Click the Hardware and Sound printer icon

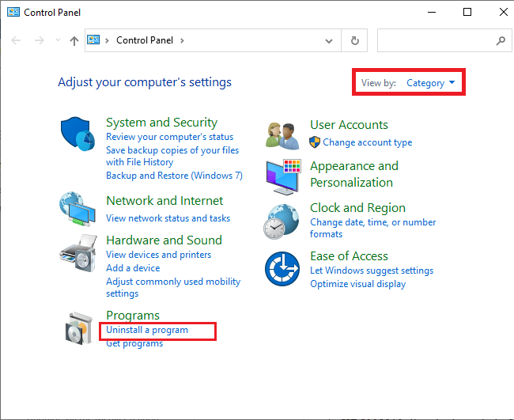[78, 253]
